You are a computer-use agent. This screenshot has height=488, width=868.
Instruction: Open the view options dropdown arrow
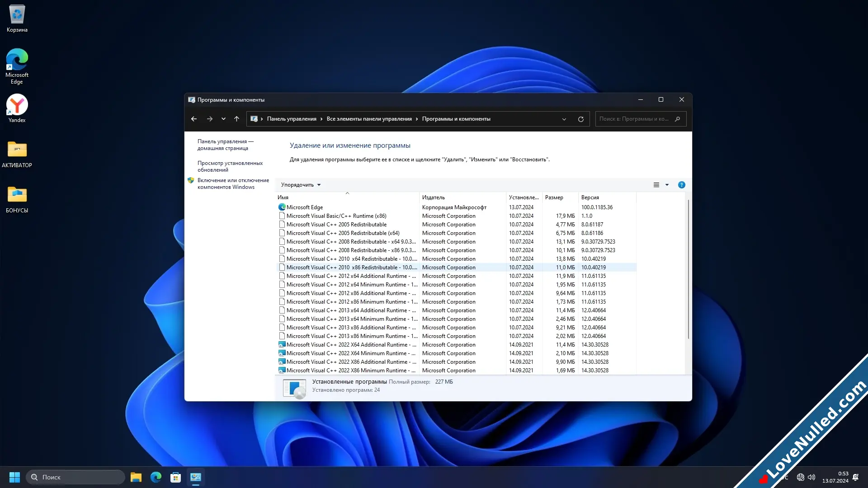[667, 185]
